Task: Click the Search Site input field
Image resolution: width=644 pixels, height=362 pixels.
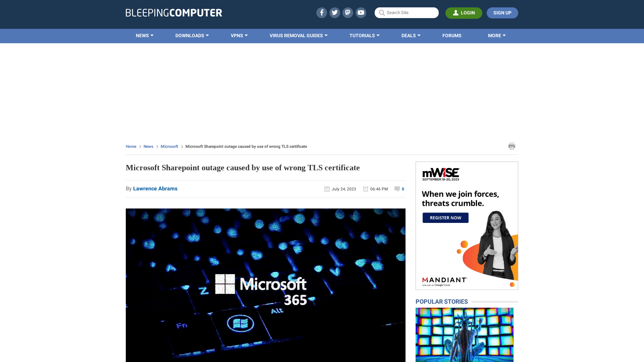Action: click(407, 12)
